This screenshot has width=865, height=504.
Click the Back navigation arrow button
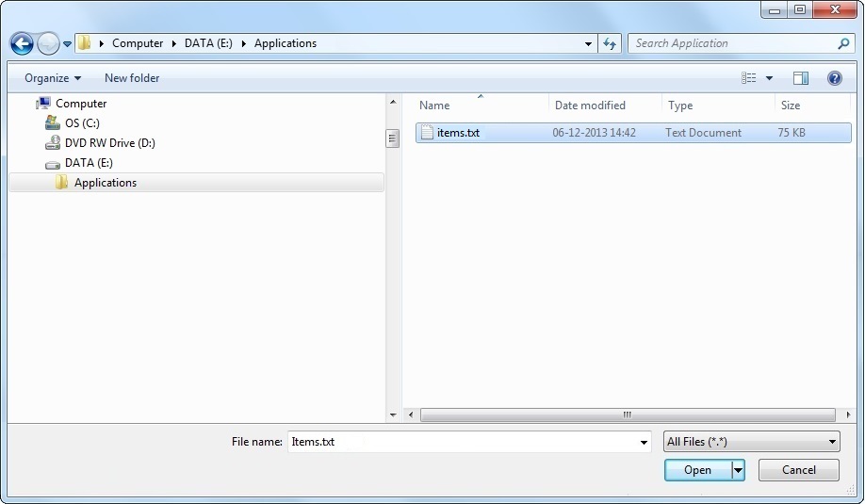coord(22,43)
